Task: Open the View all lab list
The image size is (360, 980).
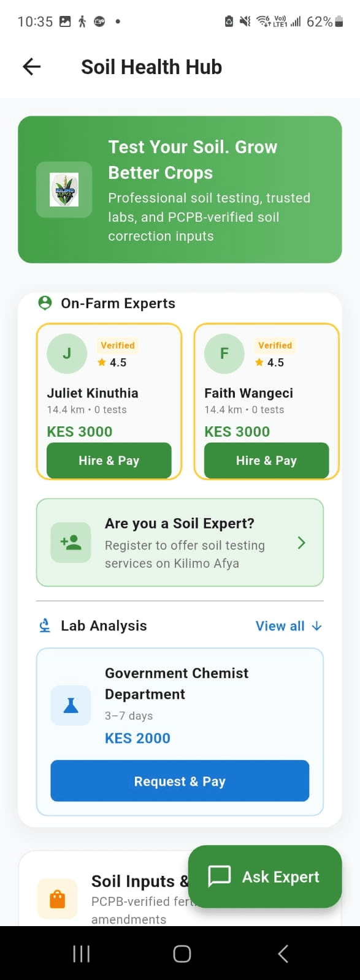Action: (x=280, y=626)
